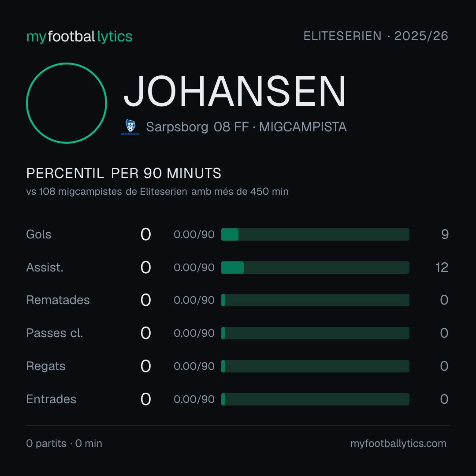Click the ELITESERIEN · 2025/26 label
Screen dimensions: 476x476
[376, 36]
